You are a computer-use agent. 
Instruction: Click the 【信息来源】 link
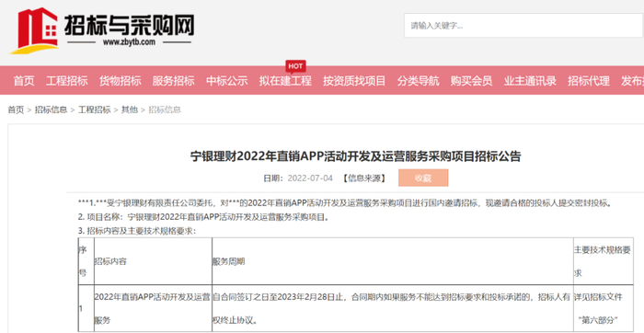(364, 178)
